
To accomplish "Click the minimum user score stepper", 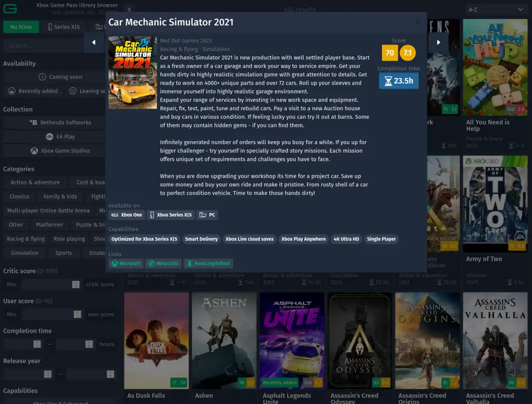I will (x=78, y=315).
